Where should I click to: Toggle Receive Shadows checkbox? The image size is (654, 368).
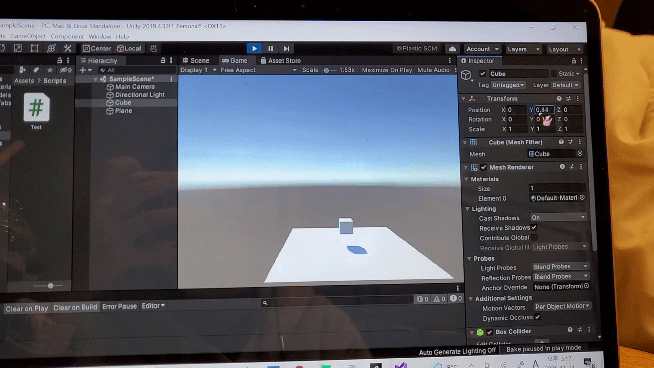(534, 228)
